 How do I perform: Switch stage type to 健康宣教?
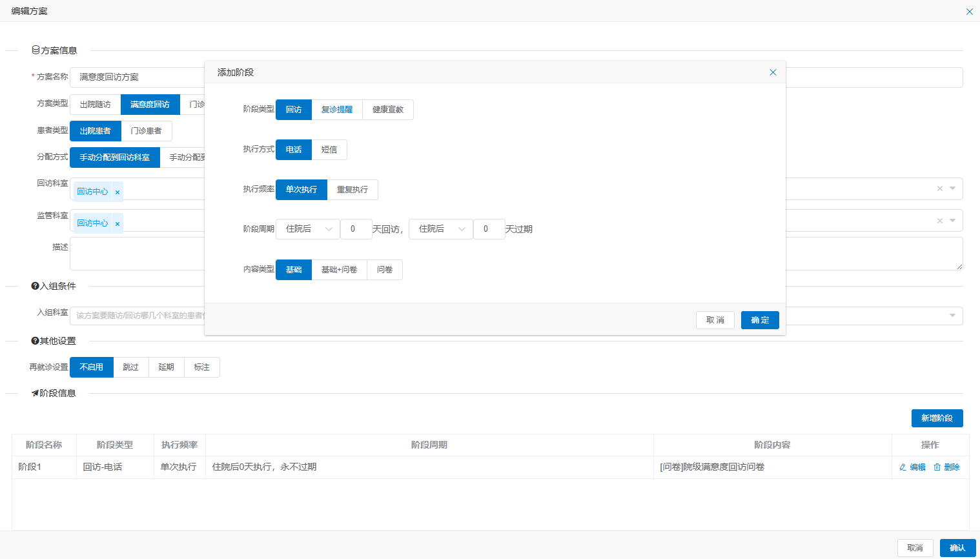point(388,110)
